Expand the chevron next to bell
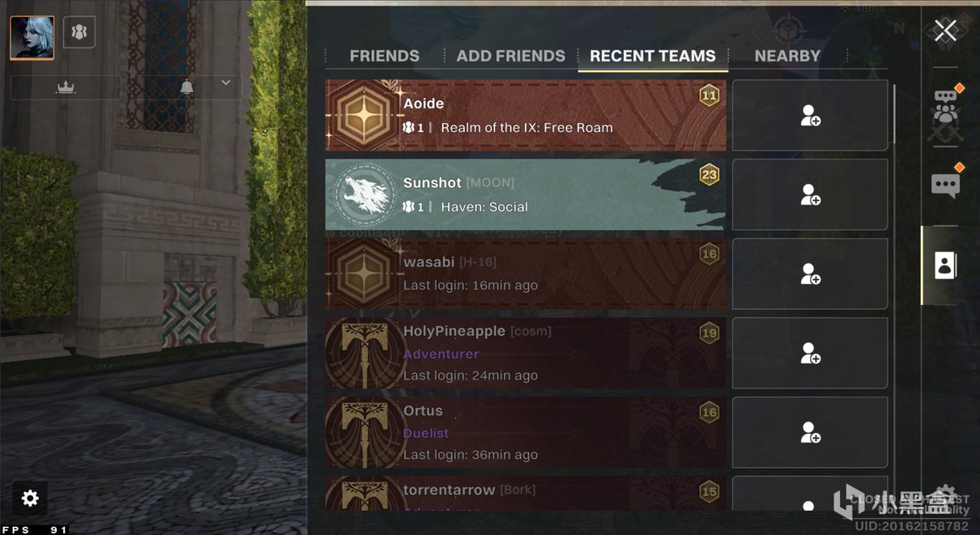The image size is (980, 535). click(226, 83)
